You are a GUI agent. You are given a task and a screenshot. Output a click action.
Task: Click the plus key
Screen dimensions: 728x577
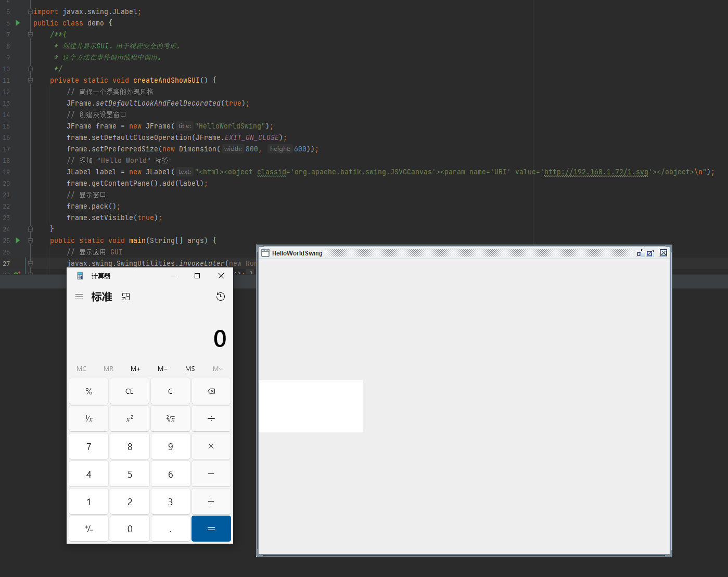[211, 502]
